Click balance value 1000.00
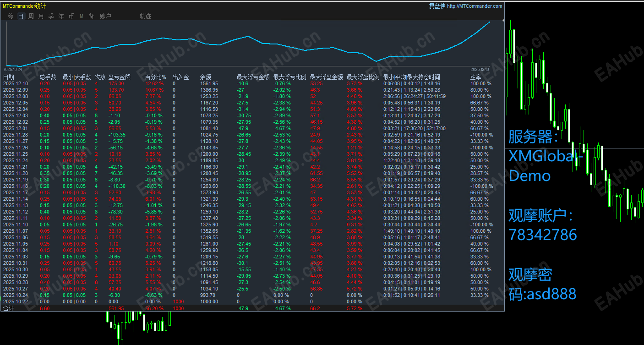The width and height of the screenshot is (644, 345). [x=209, y=301]
